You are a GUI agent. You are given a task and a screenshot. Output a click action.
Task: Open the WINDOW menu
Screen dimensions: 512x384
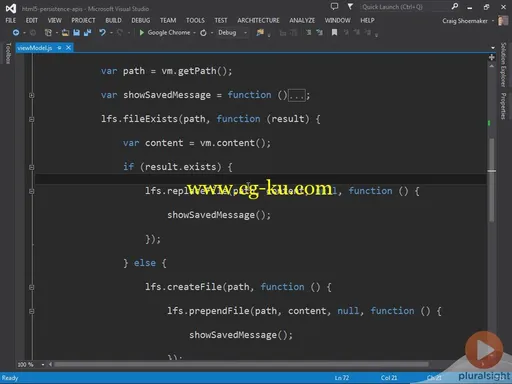pyautogui.click(x=338, y=20)
